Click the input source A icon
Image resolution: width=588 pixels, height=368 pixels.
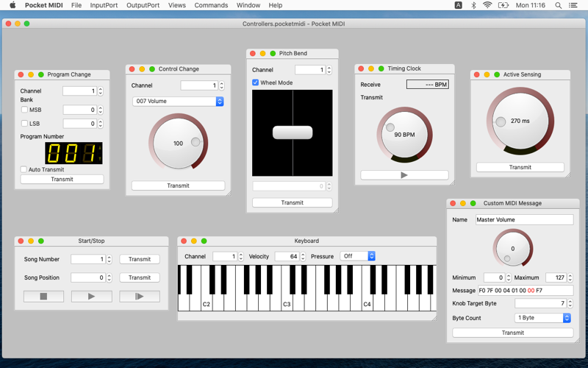(x=458, y=5)
